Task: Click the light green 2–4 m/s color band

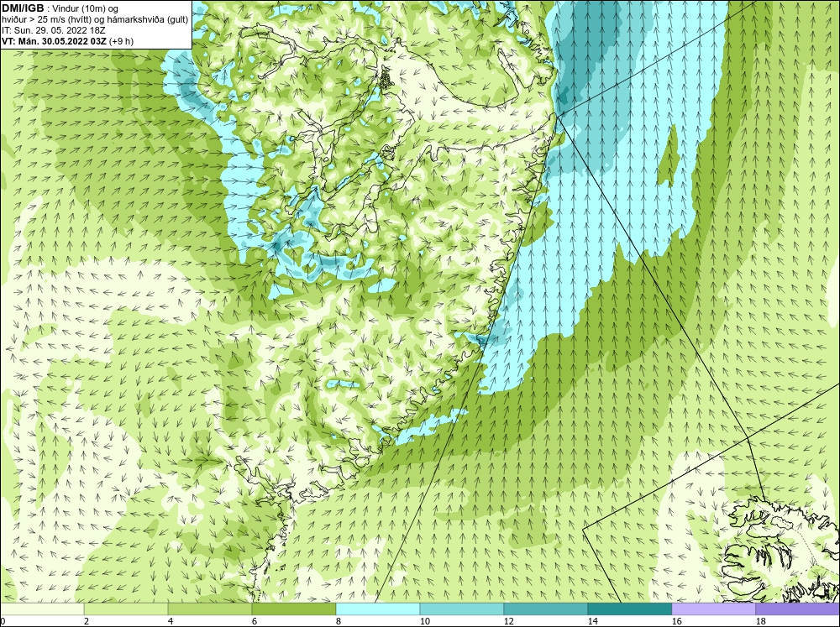Action: [x=126, y=609]
